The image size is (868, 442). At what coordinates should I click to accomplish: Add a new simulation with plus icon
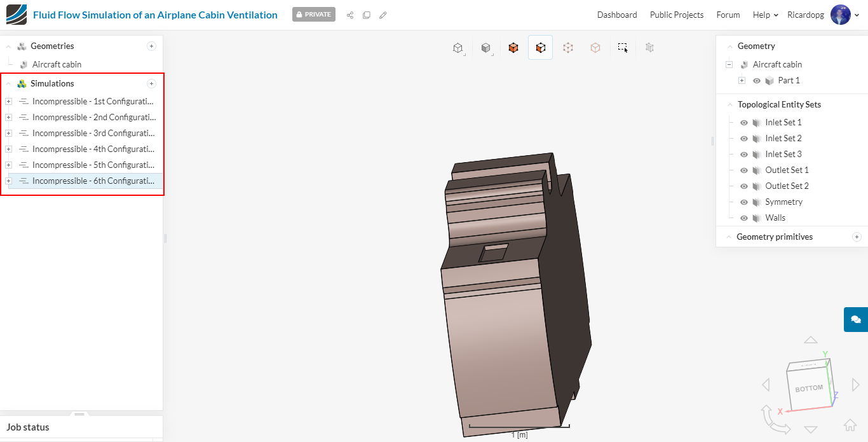pyautogui.click(x=151, y=84)
